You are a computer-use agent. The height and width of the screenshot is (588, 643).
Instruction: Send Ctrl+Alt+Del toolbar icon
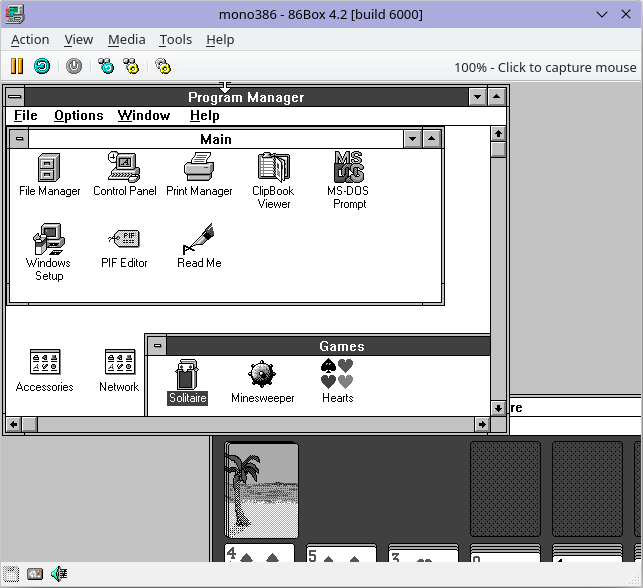[x=106, y=66]
